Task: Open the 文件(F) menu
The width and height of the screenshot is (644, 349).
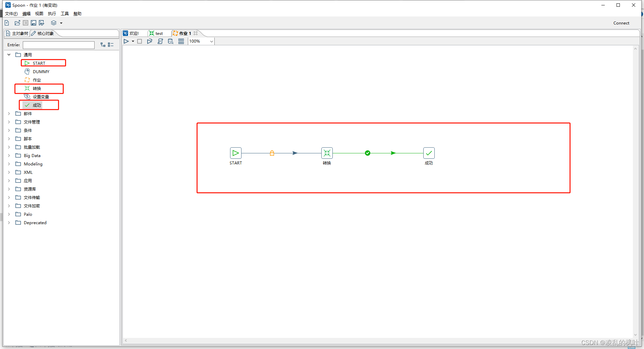Action: coord(11,14)
